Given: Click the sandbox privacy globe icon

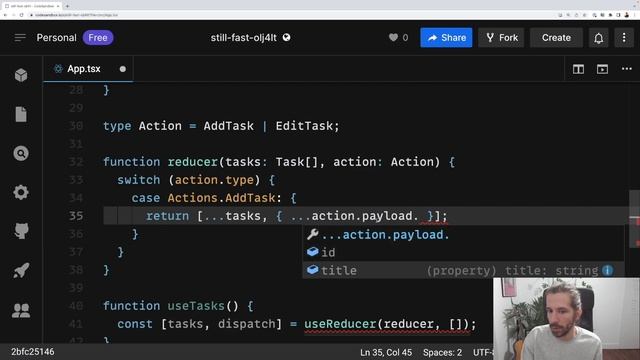Looking at the screenshot, I should pos(287,38).
